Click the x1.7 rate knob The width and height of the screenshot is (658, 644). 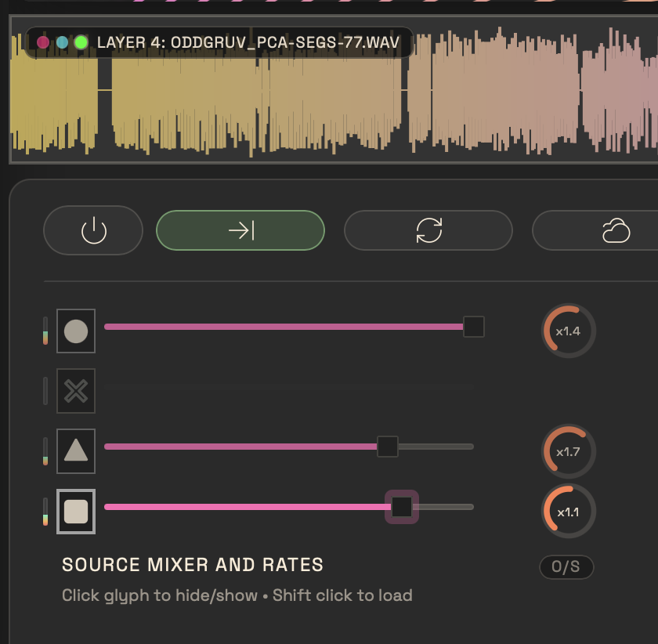(x=568, y=451)
